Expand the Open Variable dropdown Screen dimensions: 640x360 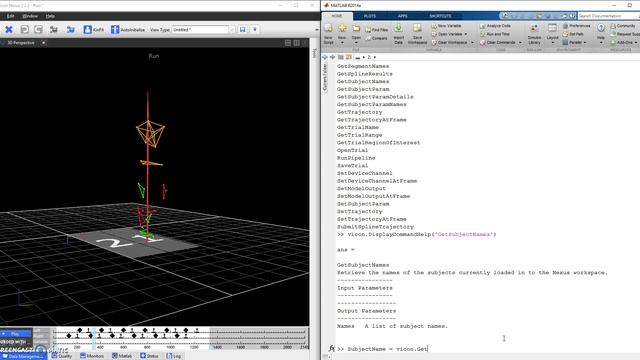(466, 34)
